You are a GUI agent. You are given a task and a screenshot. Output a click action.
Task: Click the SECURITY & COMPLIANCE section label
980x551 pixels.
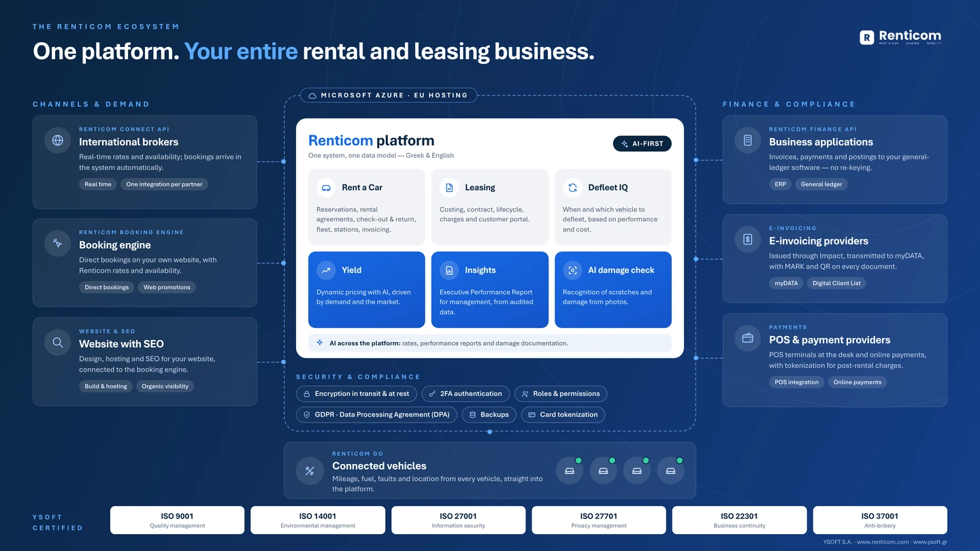tap(358, 377)
